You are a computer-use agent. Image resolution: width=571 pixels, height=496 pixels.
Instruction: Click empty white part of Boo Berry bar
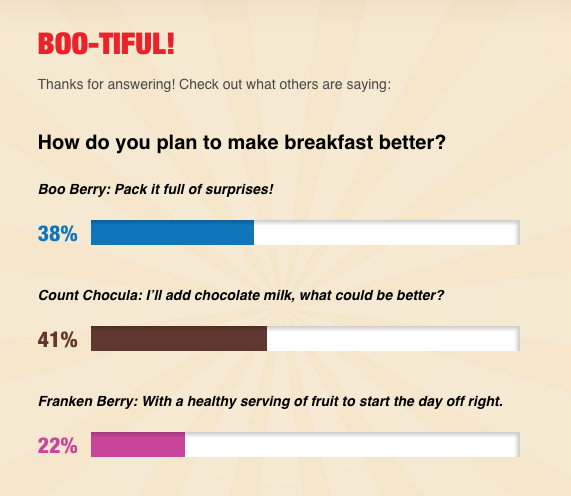387,232
